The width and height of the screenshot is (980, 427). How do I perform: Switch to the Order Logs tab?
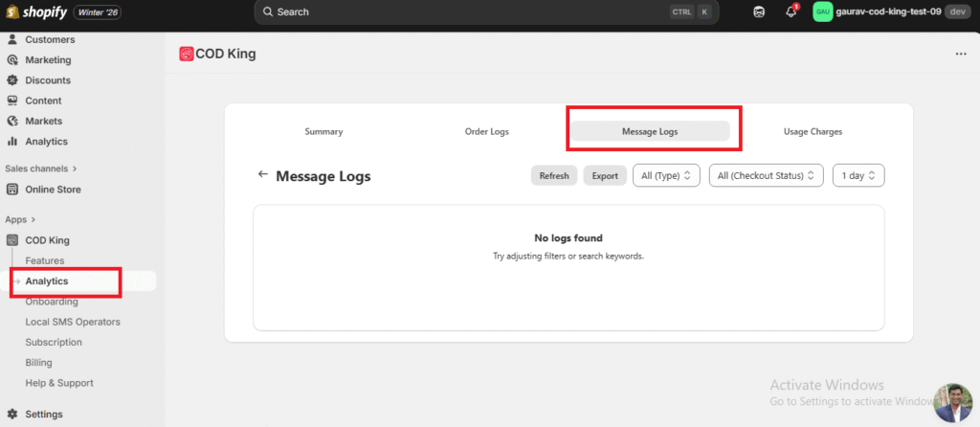[486, 131]
